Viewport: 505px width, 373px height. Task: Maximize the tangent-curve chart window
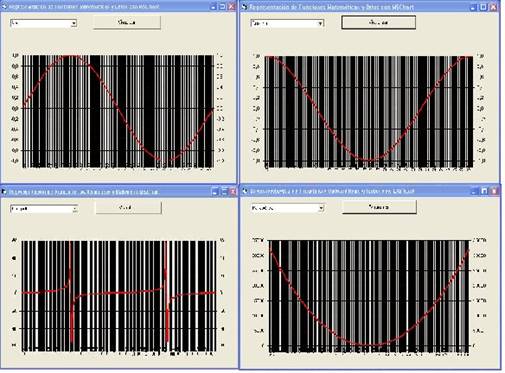(224, 192)
